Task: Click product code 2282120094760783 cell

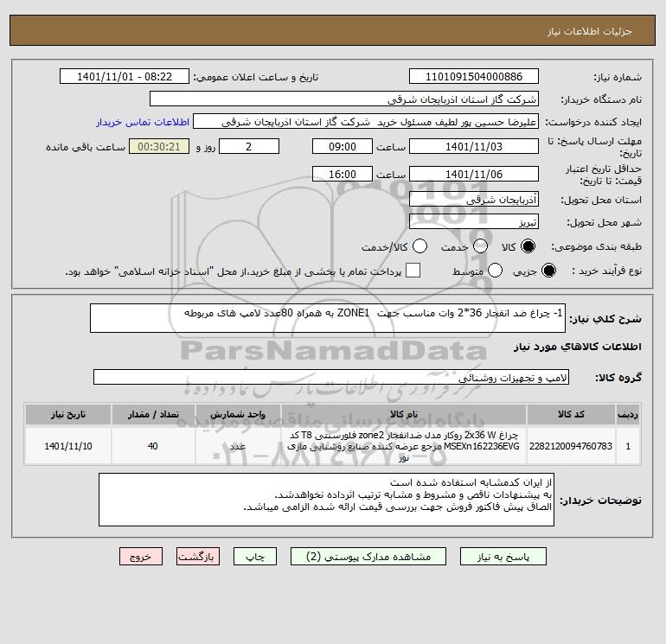Action: point(571,446)
